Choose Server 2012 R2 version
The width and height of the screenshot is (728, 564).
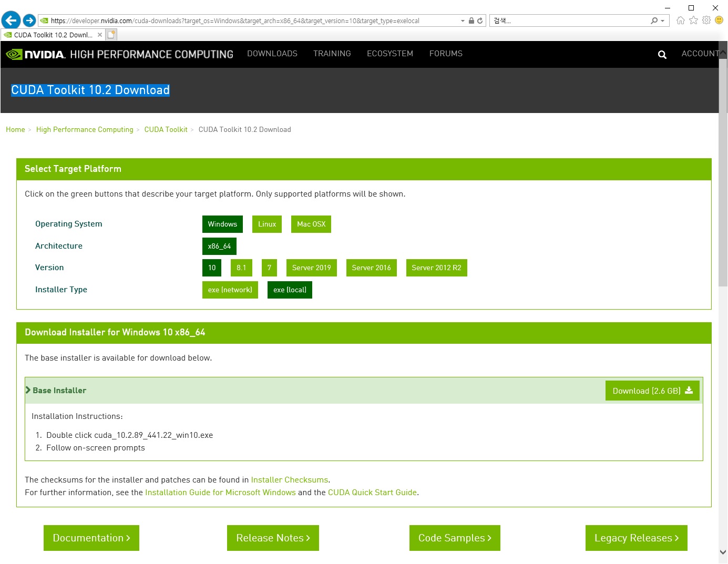(x=436, y=268)
